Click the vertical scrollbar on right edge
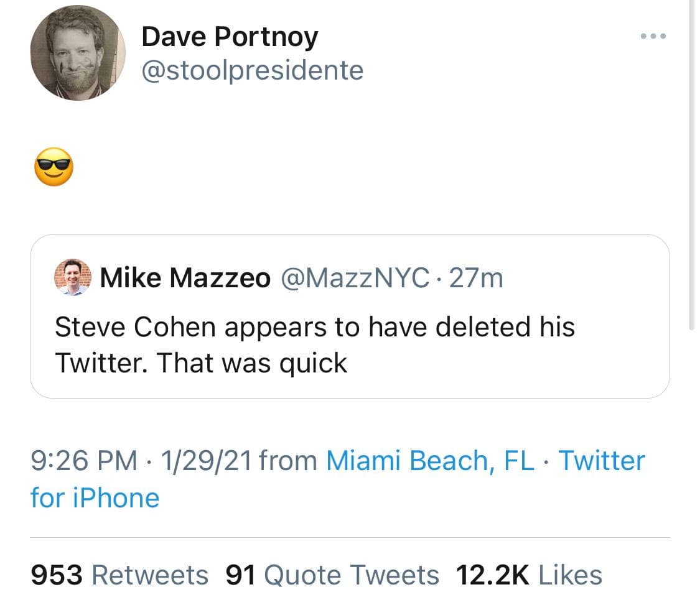This screenshot has width=700, height=605. [x=692, y=162]
